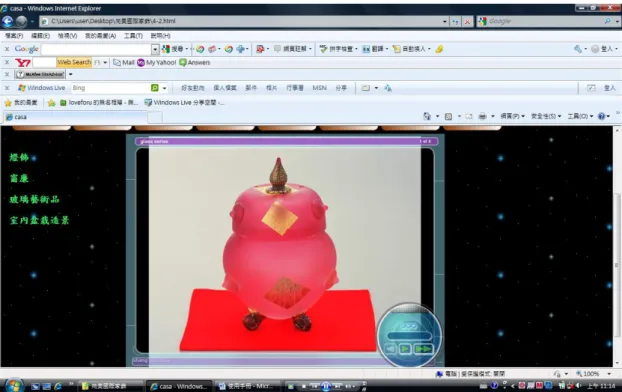The width and height of the screenshot is (622, 392).
Task: Click the slideshow play button
Action: pos(405,349)
